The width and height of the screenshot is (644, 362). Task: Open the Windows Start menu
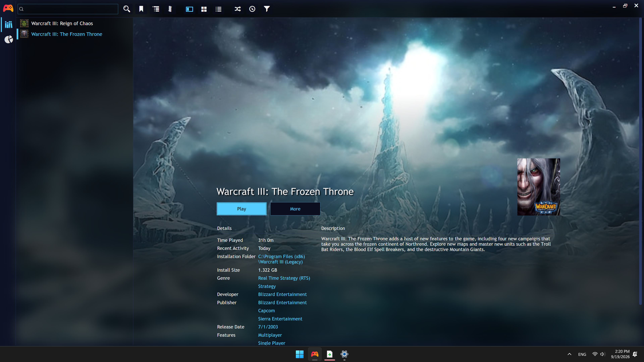(300, 354)
